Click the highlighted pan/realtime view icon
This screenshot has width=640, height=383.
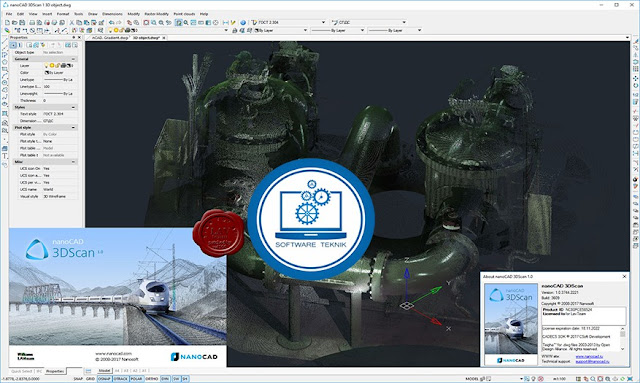click(x=178, y=22)
